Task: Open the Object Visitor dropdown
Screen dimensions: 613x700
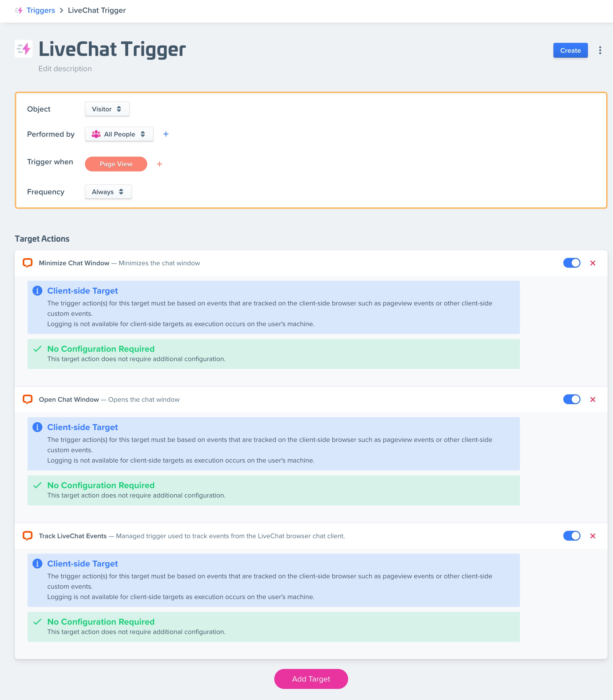Action: [x=107, y=109]
